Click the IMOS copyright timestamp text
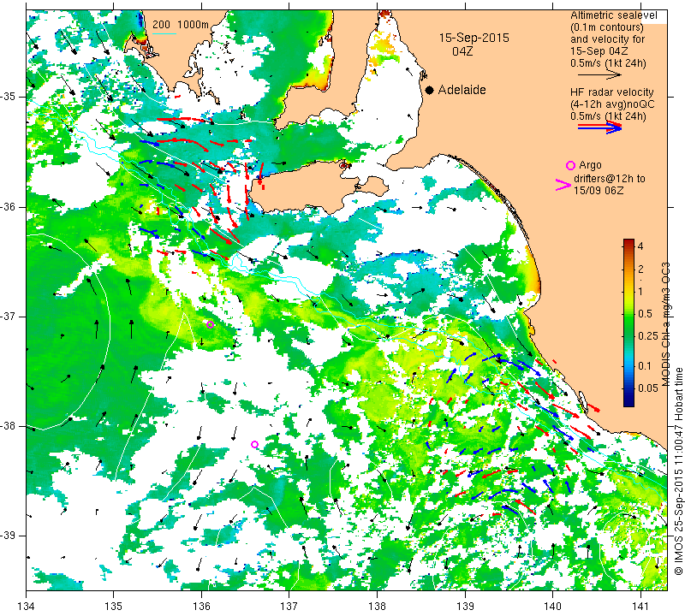The height and width of the screenshot is (616, 685). [678, 471]
